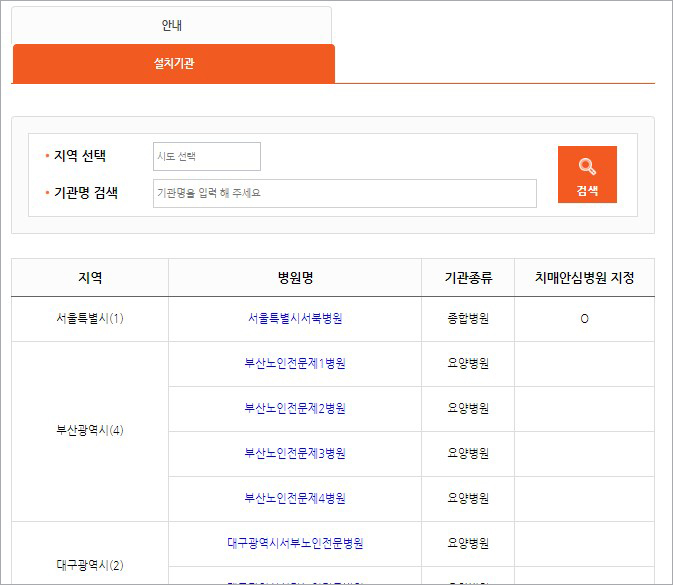Viewport: 673px width, 585px height.
Task: Click the 병원명 column header
Action: point(295,278)
